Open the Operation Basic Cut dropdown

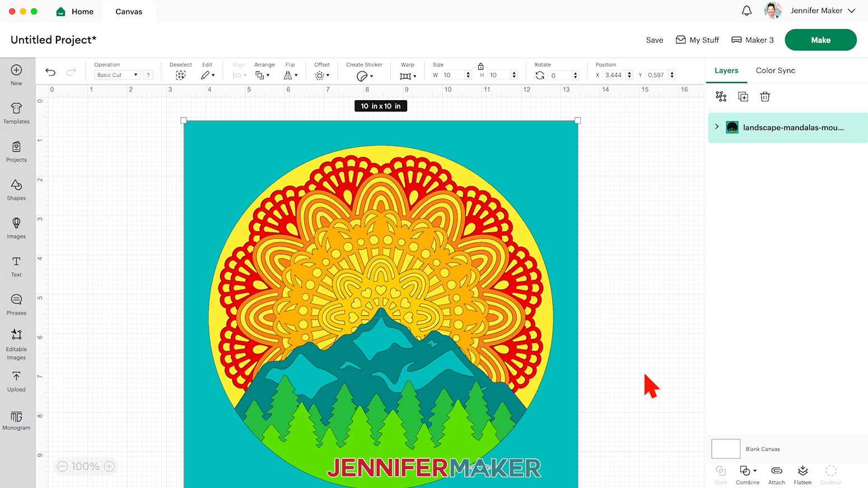coord(117,75)
